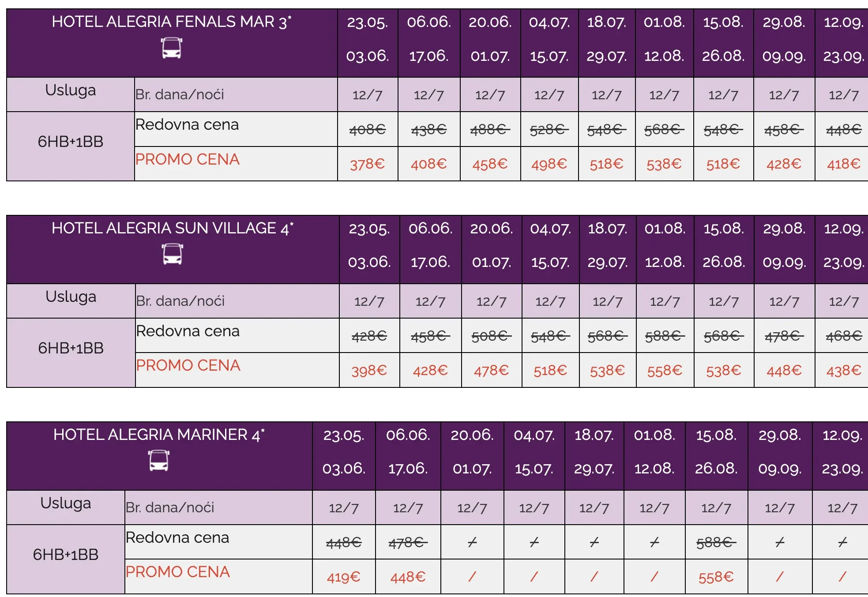Click the Usluga cell in Fenals Mar table
Screen dimensions: 868x597
click(71, 94)
